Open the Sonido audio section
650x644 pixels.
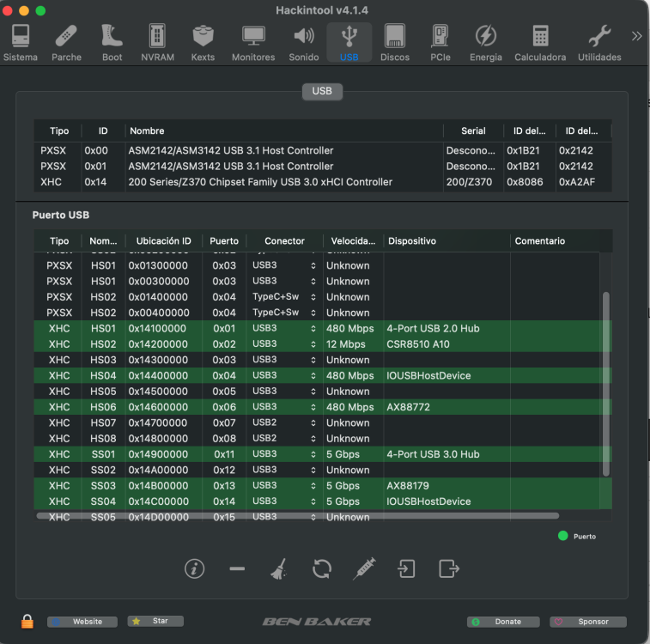click(x=303, y=43)
